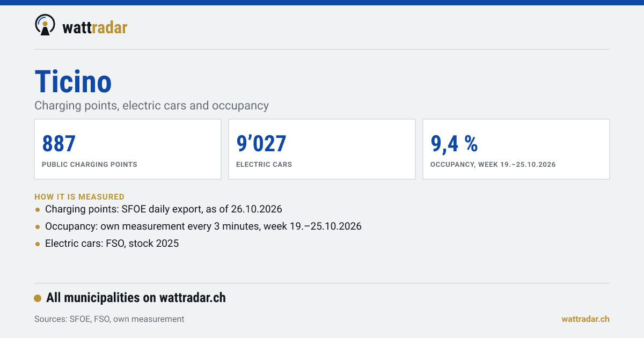
Task: Click 'Sources: SFOE, FSO, own measurement' text
Action: [109, 319]
